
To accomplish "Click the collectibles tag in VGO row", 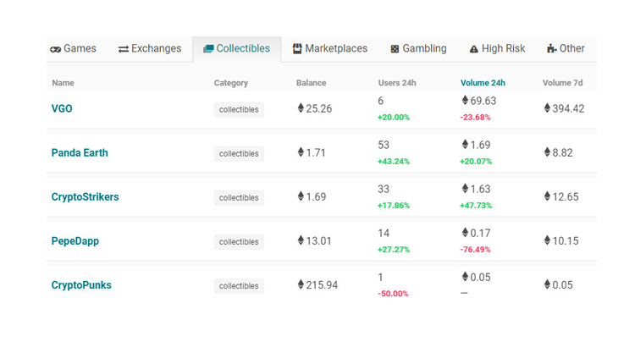I will click(x=239, y=109).
